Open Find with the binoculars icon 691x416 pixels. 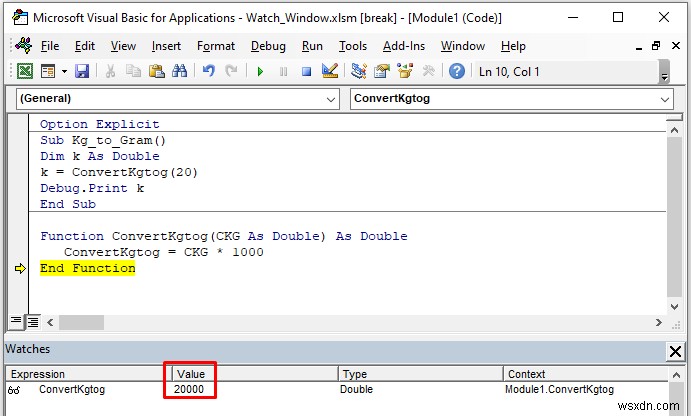[x=179, y=71]
